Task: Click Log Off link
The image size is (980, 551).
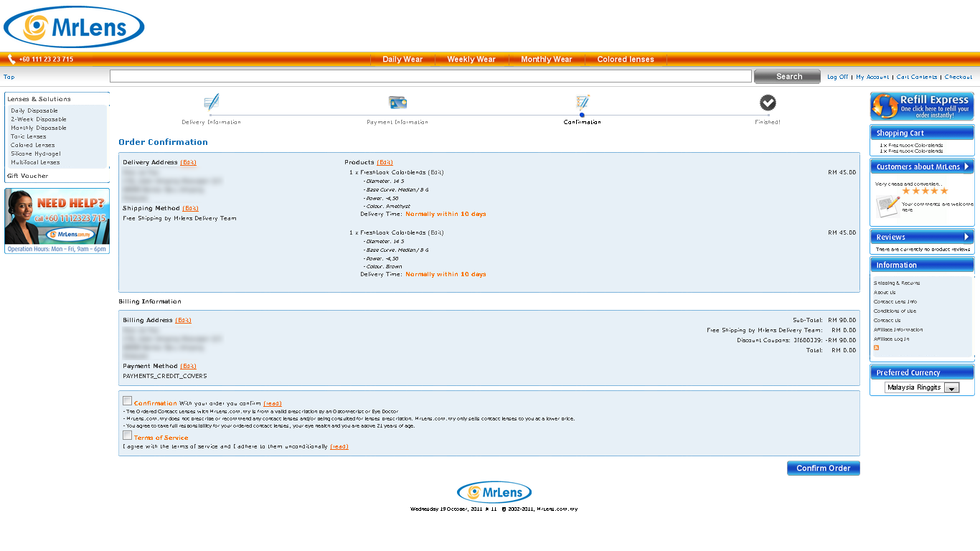Action: click(837, 77)
